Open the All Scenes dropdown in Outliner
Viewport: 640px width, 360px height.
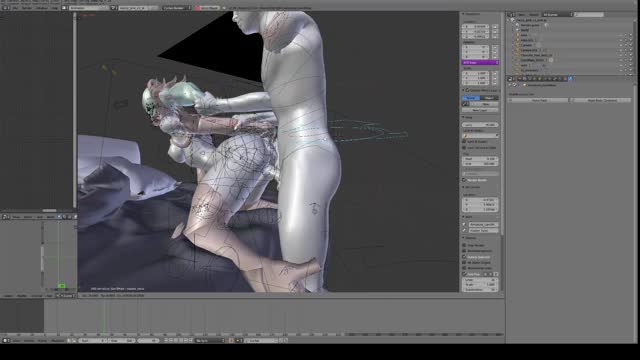pyautogui.click(x=557, y=15)
